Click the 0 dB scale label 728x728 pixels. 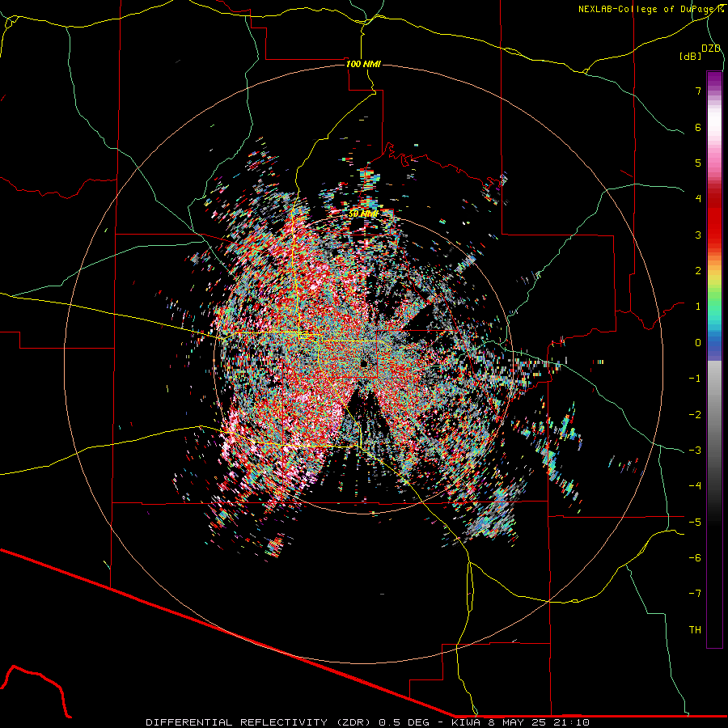point(698,343)
